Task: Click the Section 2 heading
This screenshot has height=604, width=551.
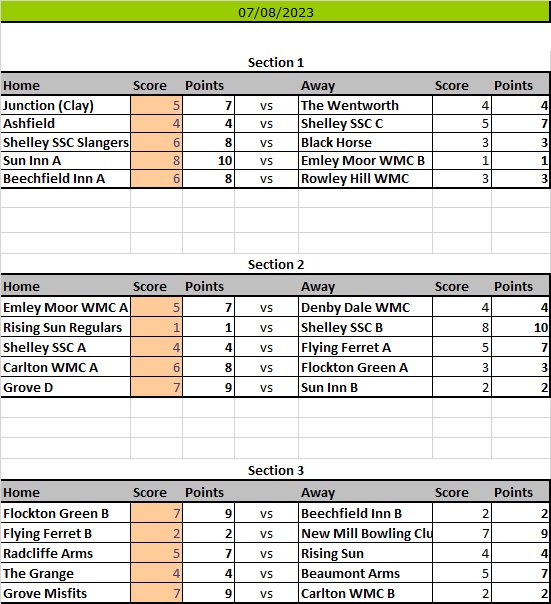Action: click(x=276, y=264)
